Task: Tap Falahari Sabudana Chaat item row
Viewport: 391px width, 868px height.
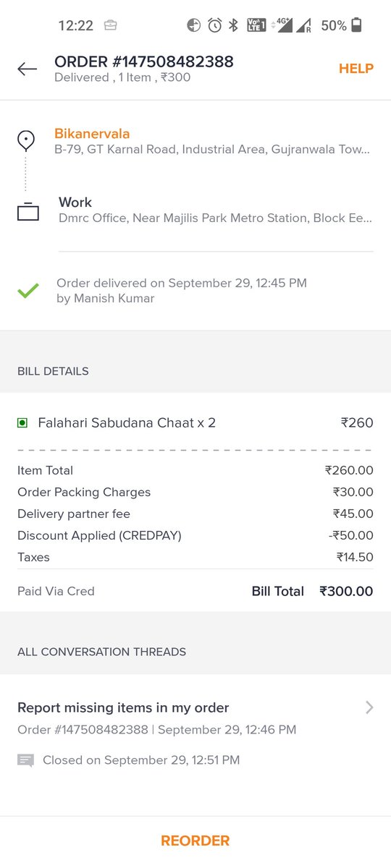Action: pos(195,422)
